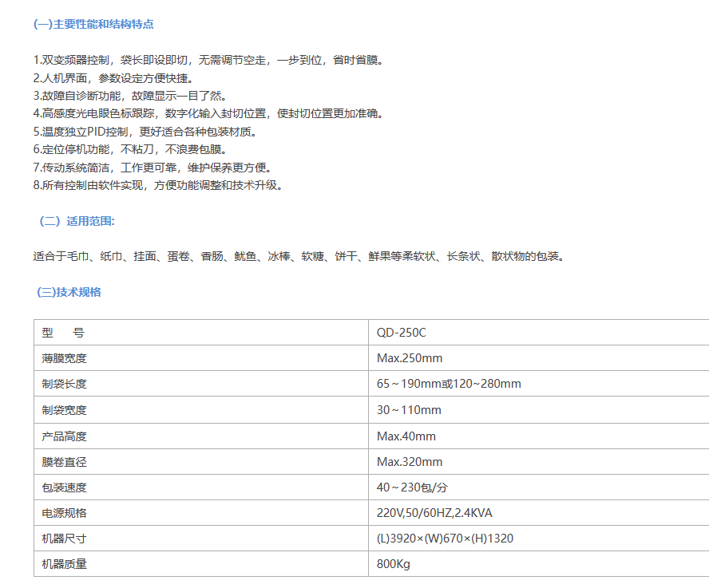Click the 产品高度 row label
The image size is (709, 588).
coord(65,436)
